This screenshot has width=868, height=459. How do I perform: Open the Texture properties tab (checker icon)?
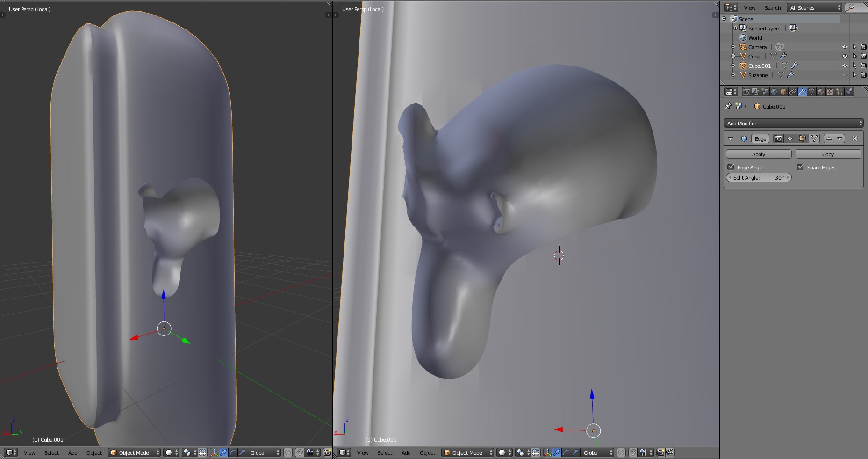click(x=830, y=92)
